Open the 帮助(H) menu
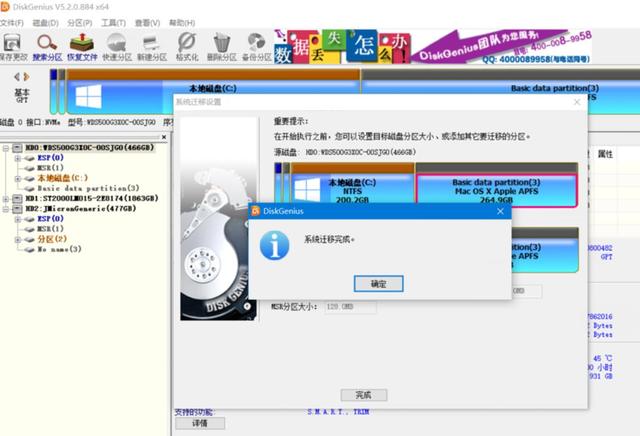Viewport: 640px width, 436px height. (182, 23)
